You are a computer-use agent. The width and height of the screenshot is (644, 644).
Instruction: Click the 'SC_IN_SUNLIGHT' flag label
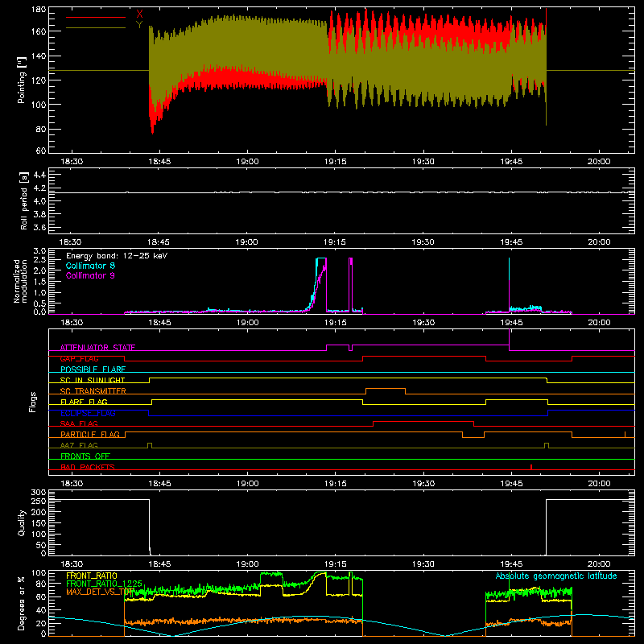[93, 380]
